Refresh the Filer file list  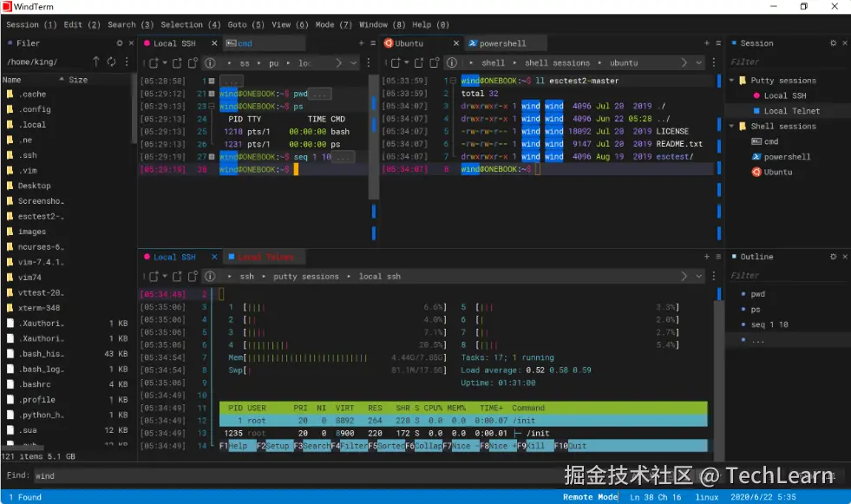[111, 62]
